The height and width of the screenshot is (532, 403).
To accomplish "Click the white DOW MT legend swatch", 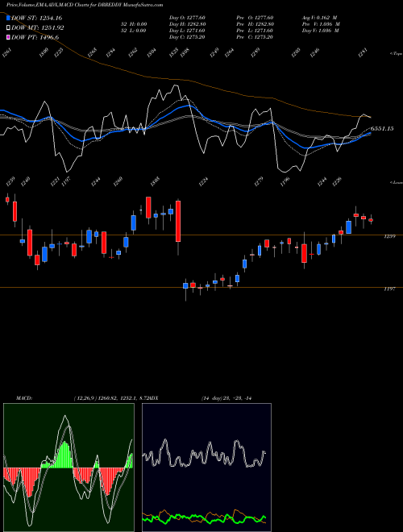I will click(9, 27).
